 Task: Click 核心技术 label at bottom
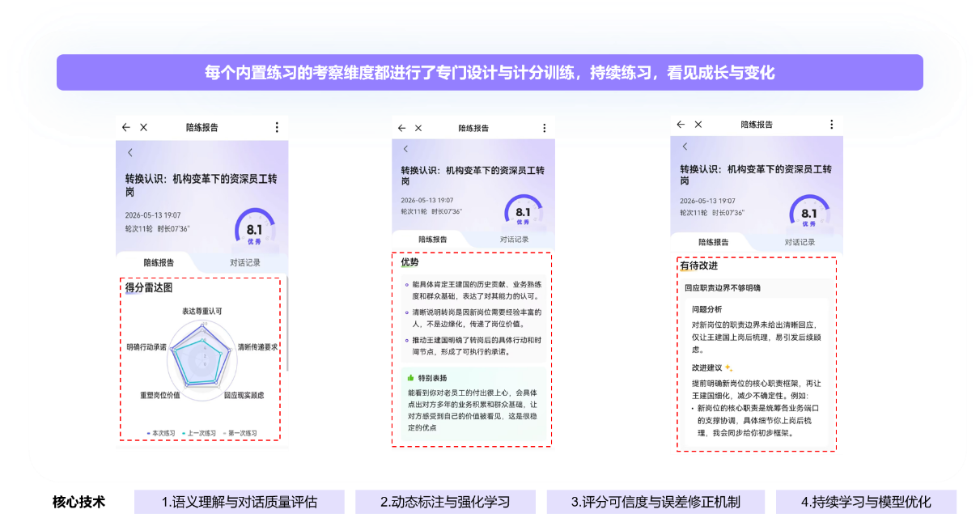pyautogui.click(x=78, y=502)
